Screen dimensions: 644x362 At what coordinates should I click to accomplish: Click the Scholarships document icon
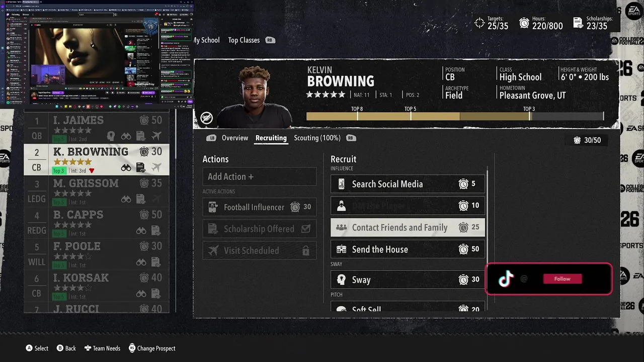point(578,23)
